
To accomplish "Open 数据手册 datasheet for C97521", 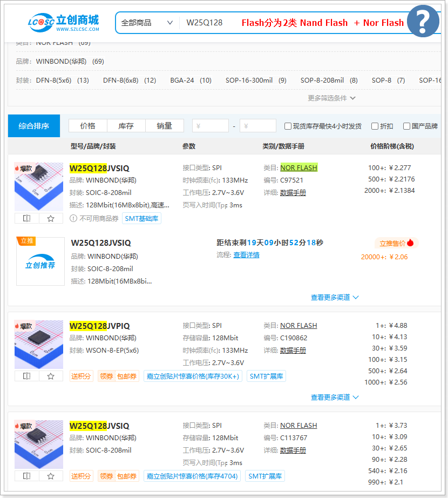I will click(x=293, y=193).
